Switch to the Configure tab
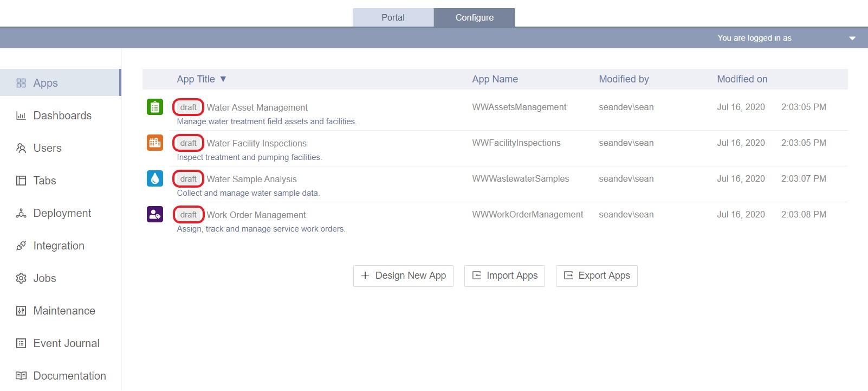Screen dimensions: 868x391 pyautogui.click(x=475, y=17)
